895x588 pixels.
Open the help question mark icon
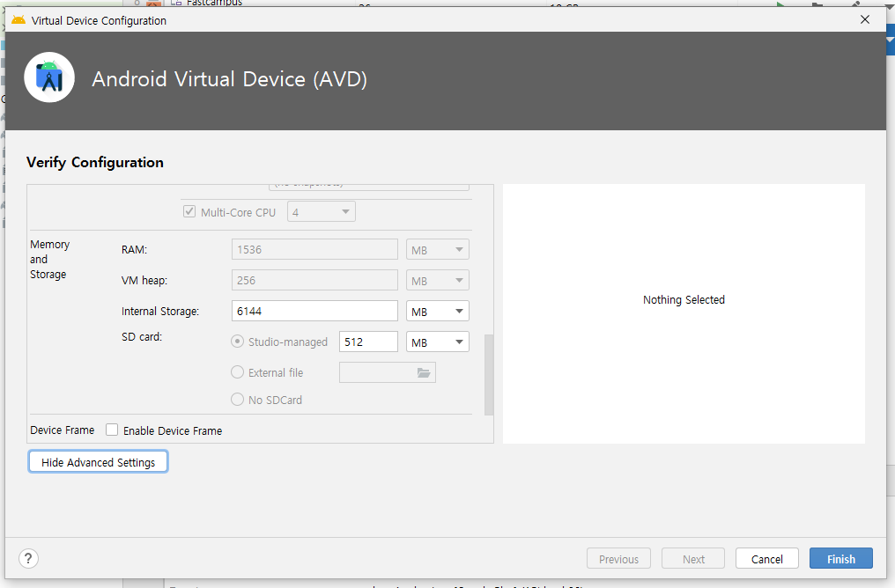click(x=28, y=558)
